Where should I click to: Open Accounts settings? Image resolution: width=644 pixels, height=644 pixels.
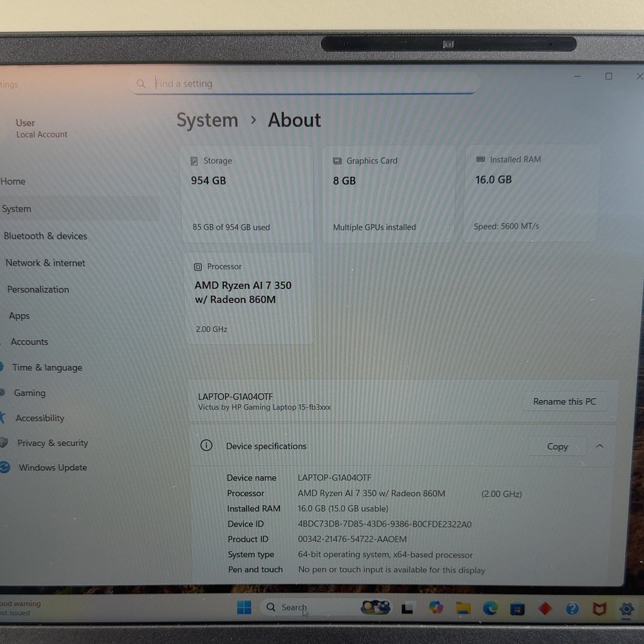(30, 342)
